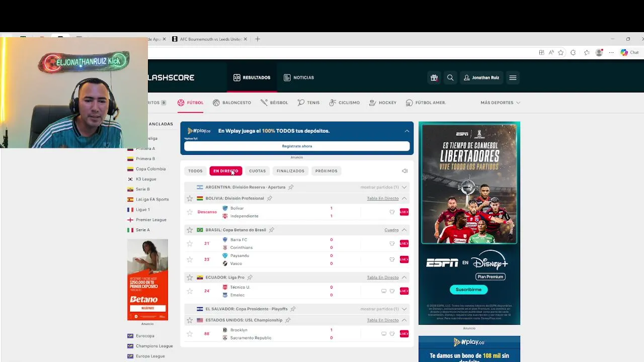Favorite the Bolivia División Profesional league star
This screenshot has width=644, height=362.
(190, 198)
